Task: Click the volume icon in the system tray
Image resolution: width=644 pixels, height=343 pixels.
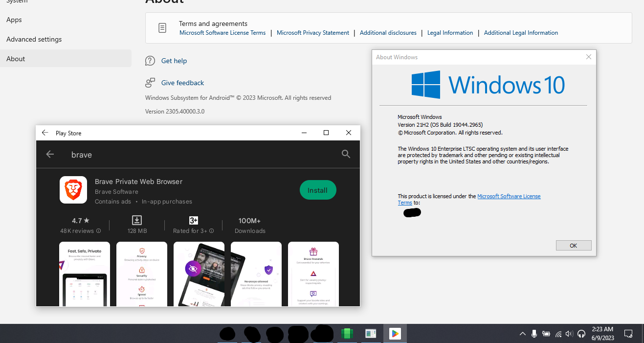Action: pyautogui.click(x=569, y=333)
